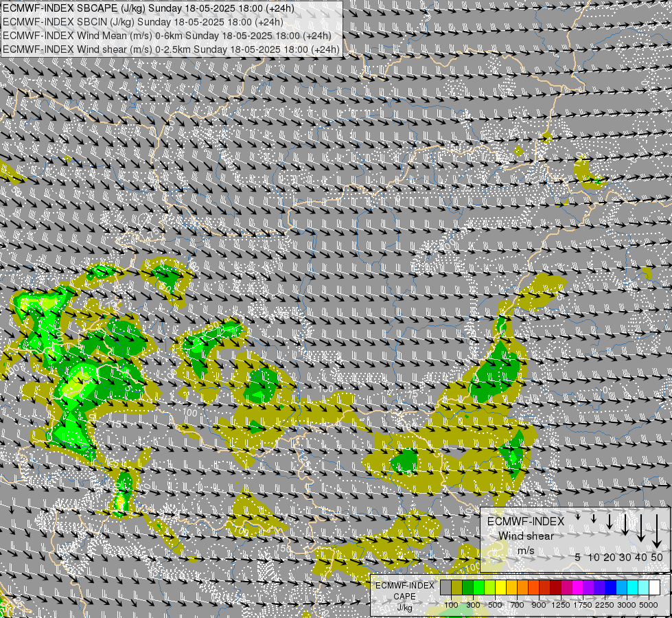Select the gray CAPE legend swatch
Viewport: 672px width, 618px height.
click(x=445, y=587)
